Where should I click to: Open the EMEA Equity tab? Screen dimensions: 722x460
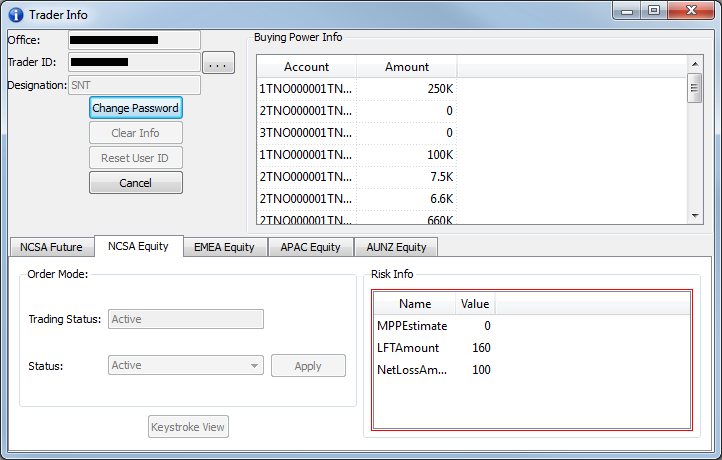[x=224, y=247]
